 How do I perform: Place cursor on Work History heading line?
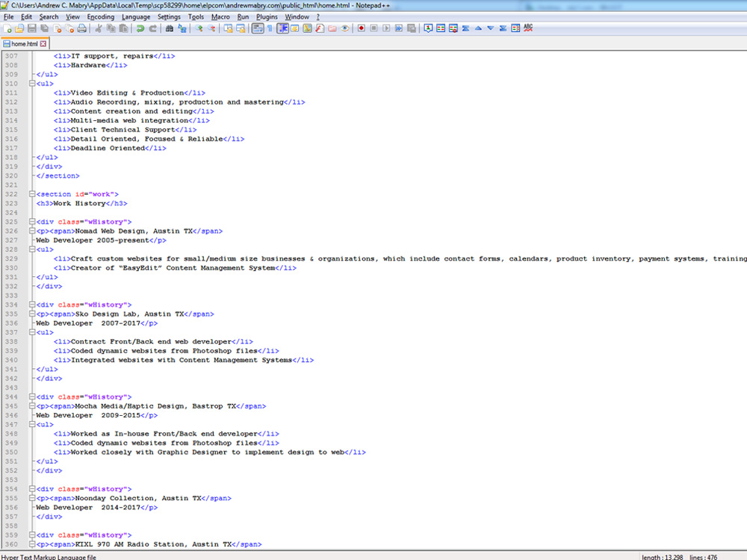(90, 203)
